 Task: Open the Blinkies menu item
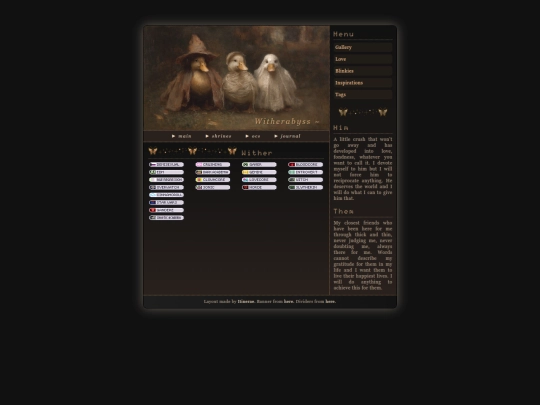[x=363, y=71]
